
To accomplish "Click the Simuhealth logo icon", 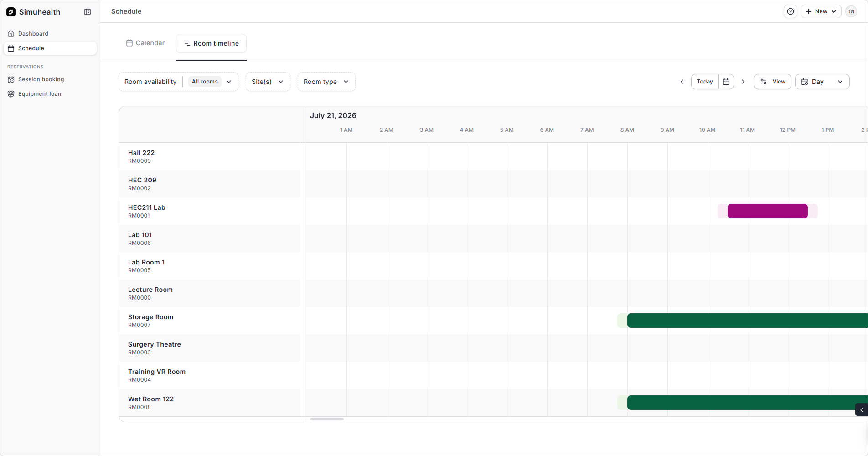I will point(11,12).
